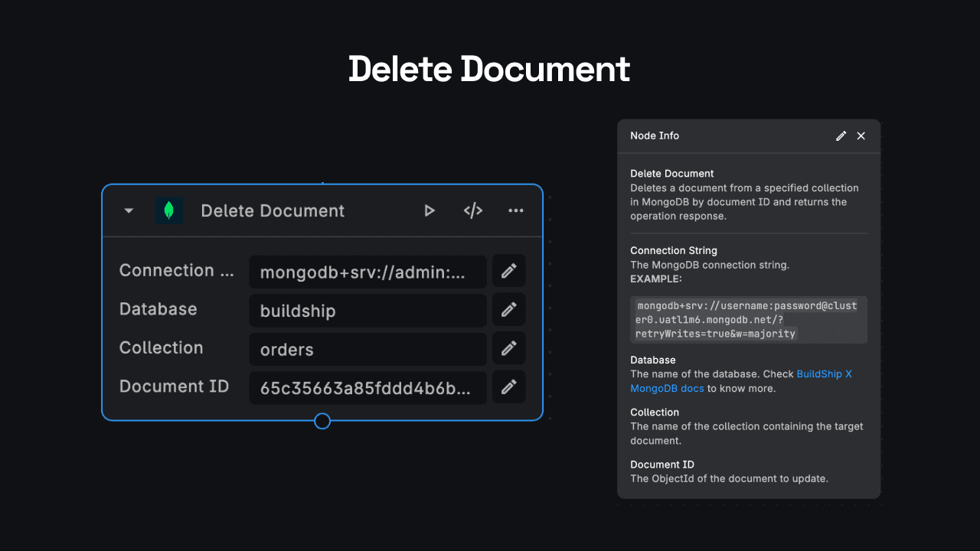Edit the Database field value

coord(508,309)
